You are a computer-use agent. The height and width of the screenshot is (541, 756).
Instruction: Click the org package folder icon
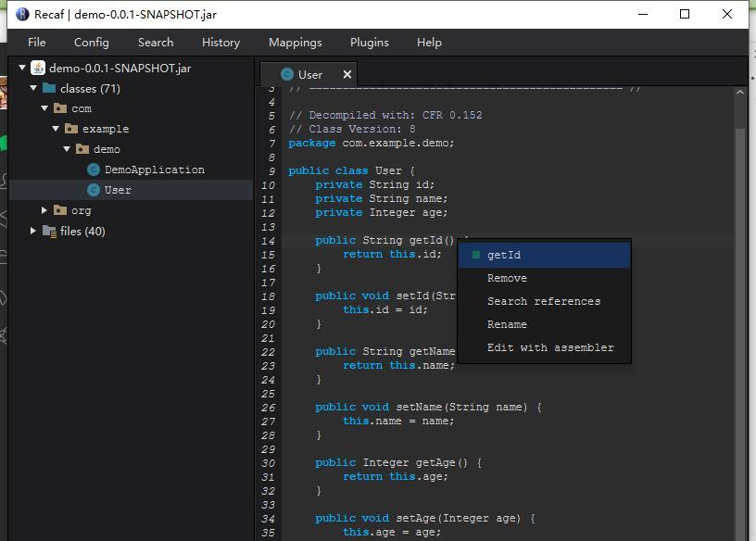[x=60, y=209]
